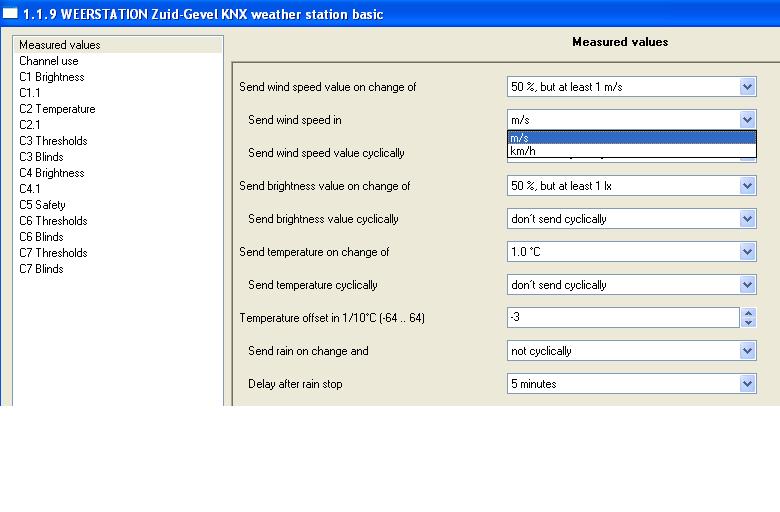This screenshot has height=512, width=780.
Task: Open the 'Send rain on change and' dropdown
Action: tap(747, 351)
